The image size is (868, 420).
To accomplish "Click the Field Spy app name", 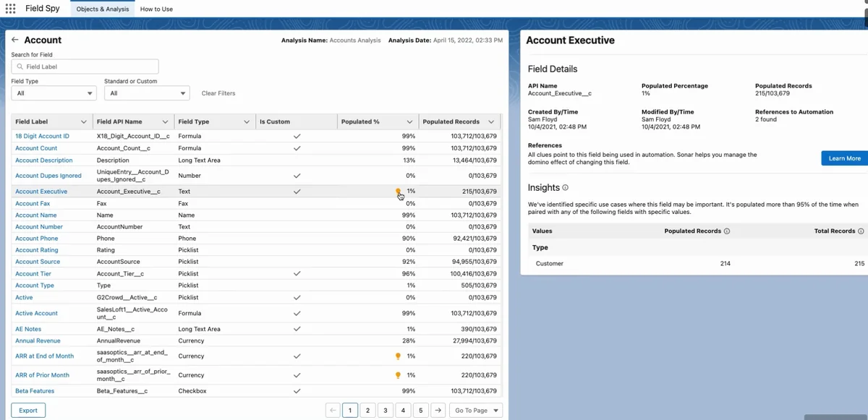I will point(43,9).
